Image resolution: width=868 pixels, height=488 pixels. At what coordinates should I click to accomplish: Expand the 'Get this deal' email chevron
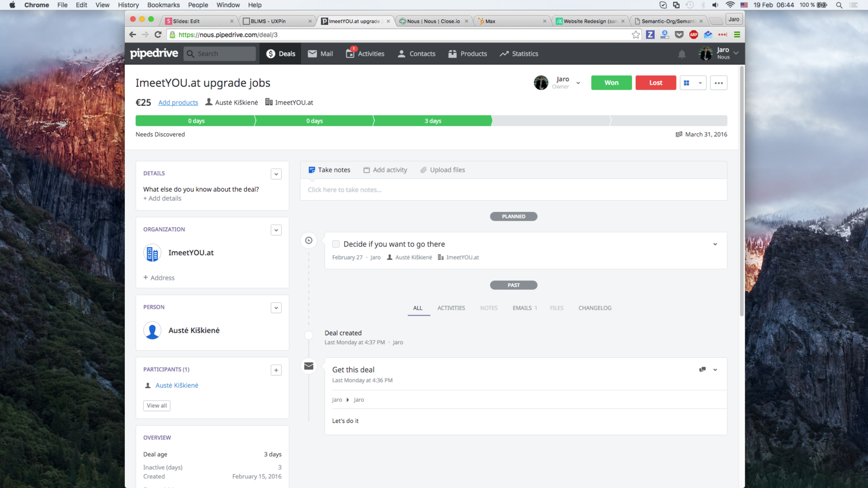point(715,370)
